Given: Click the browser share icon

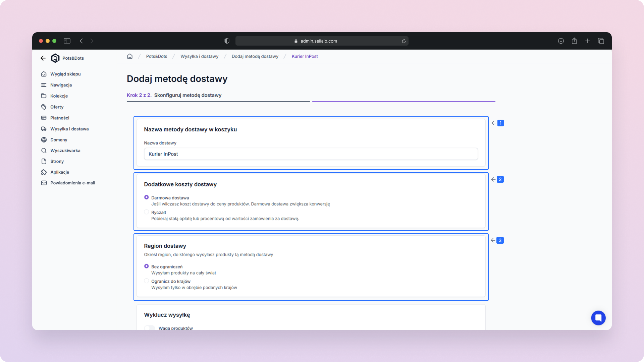Looking at the screenshot, I should pos(574,41).
